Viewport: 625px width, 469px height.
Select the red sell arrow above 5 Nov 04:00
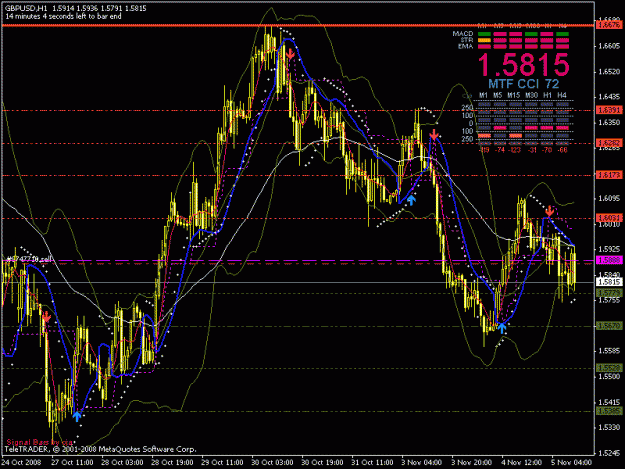550,211
